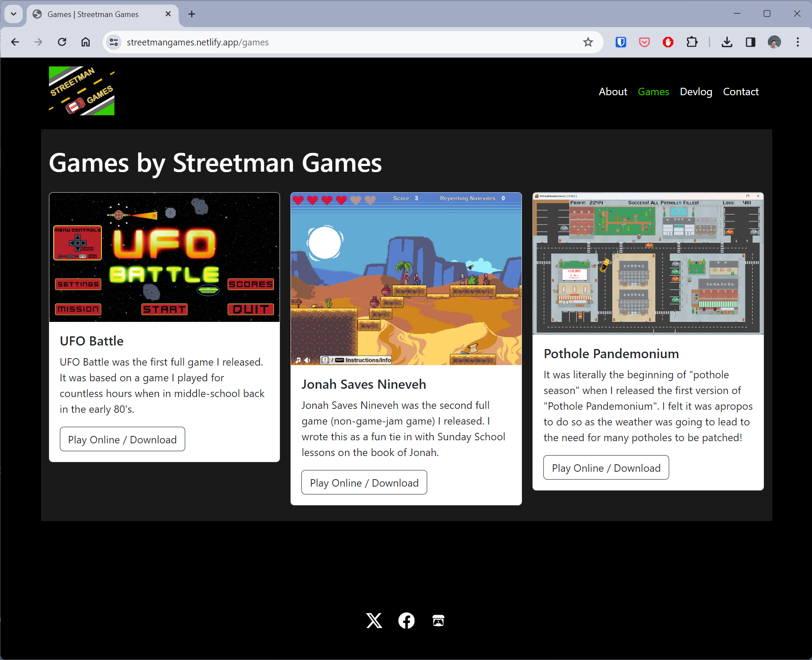This screenshot has height=660, width=812.
Task: Close the Games | Streetman Games tab
Action: [168, 14]
